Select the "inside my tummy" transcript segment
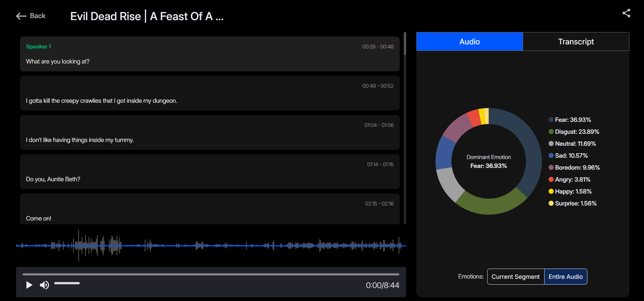This screenshot has height=301, width=644. [x=210, y=132]
